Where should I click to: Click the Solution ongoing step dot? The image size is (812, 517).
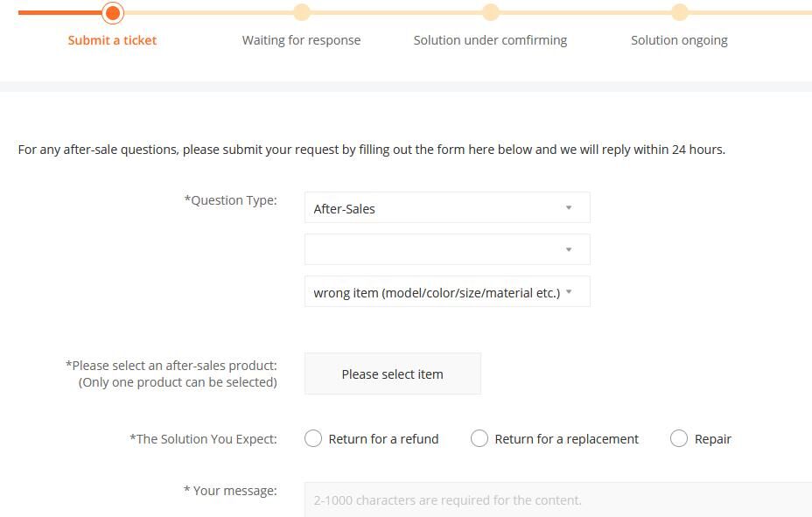(680, 12)
